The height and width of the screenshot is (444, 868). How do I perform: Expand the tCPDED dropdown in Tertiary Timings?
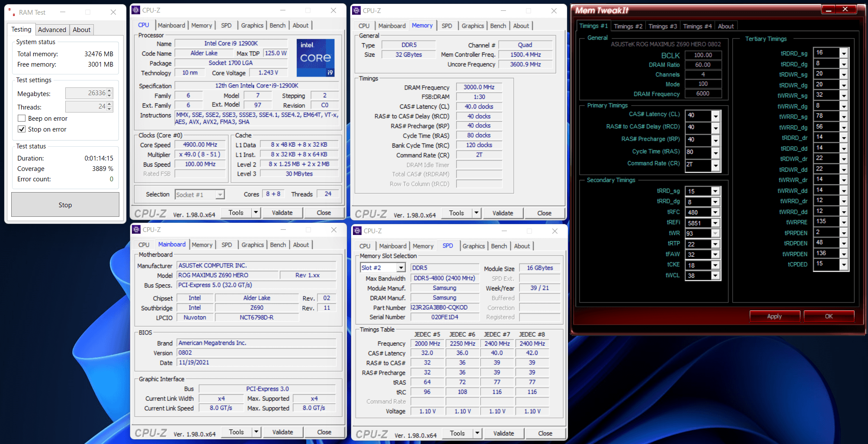click(x=844, y=264)
